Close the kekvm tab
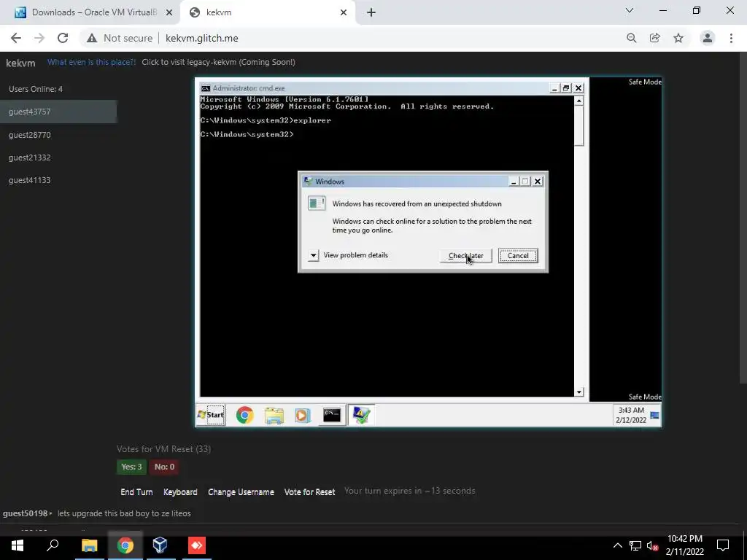Screen dimensions: 747x560 [344, 12]
